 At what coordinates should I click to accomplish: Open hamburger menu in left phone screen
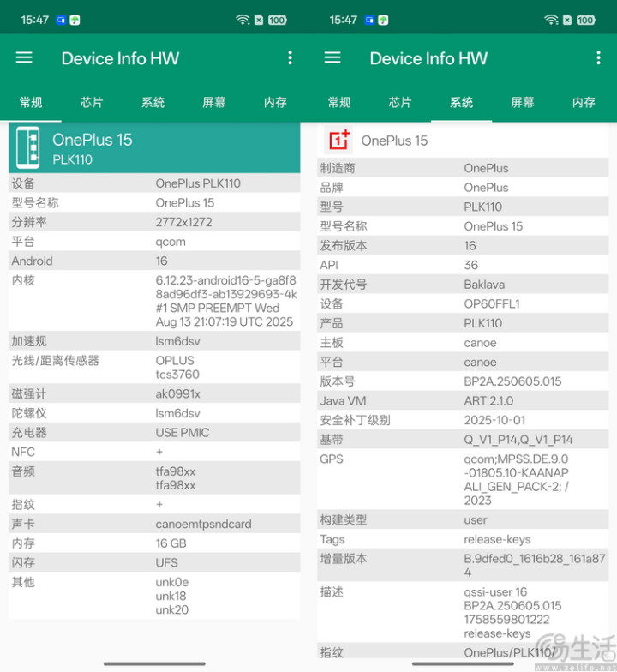[x=24, y=57]
